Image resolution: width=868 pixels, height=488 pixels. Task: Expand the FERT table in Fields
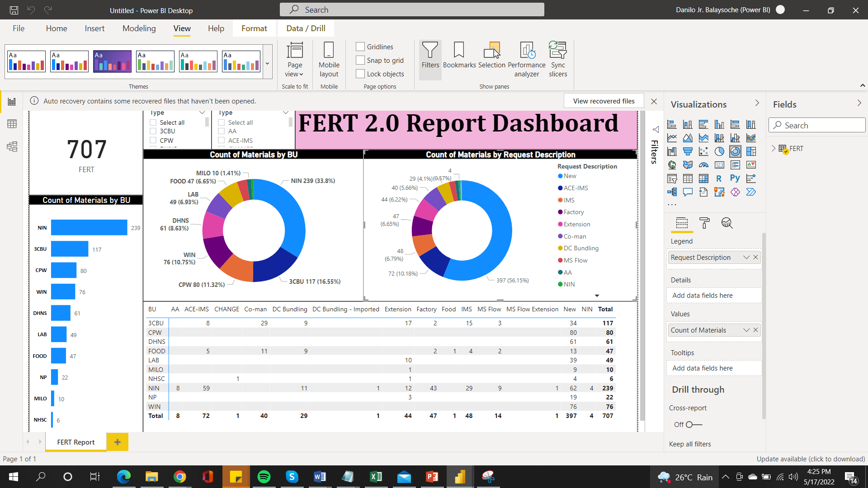[774, 148]
